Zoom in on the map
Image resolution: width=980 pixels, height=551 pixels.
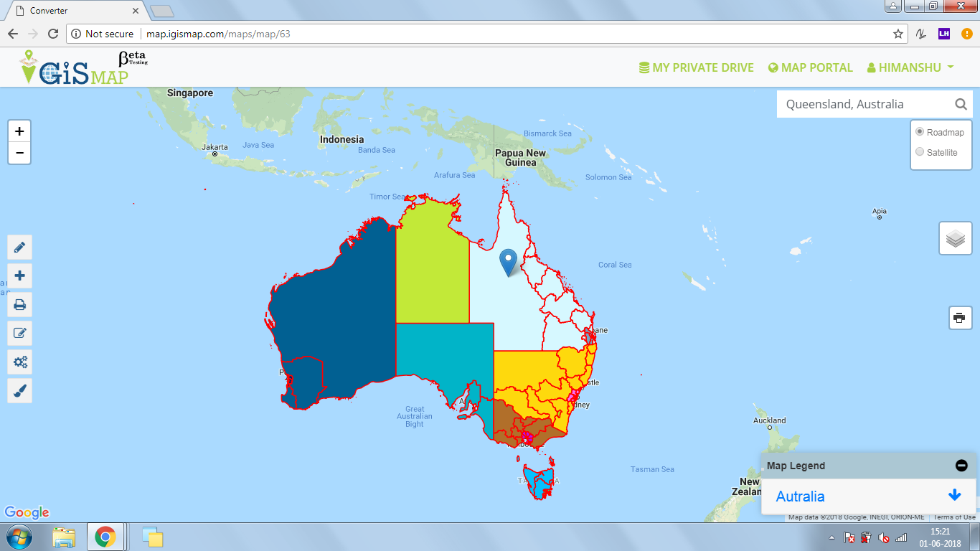(x=19, y=131)
